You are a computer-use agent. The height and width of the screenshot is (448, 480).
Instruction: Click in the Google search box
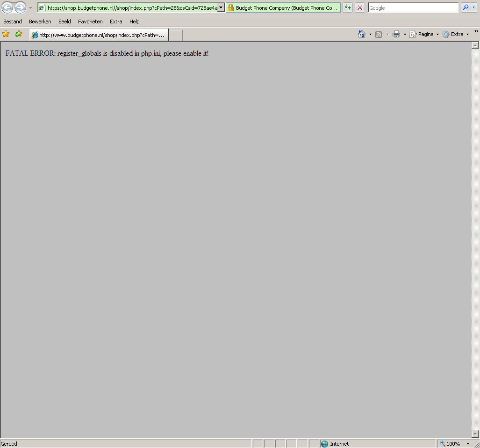pyautogui.click(x=413, y=7)
